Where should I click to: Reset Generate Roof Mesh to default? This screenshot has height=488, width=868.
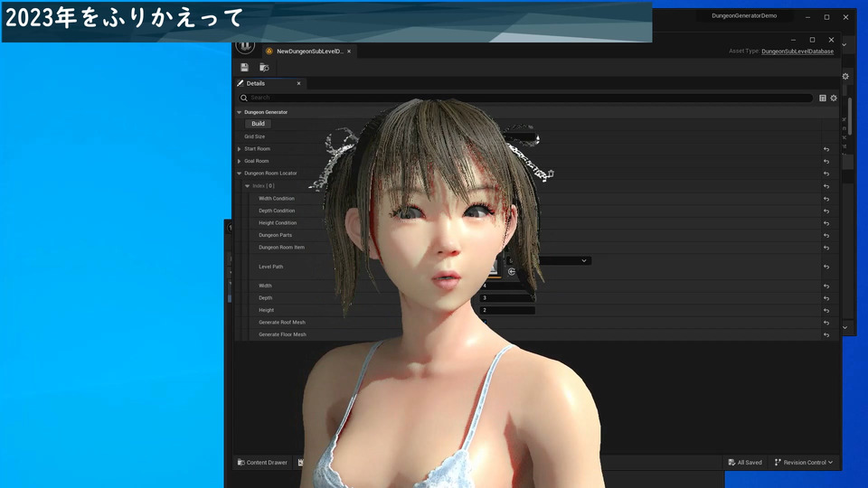(x=826, y=324)
